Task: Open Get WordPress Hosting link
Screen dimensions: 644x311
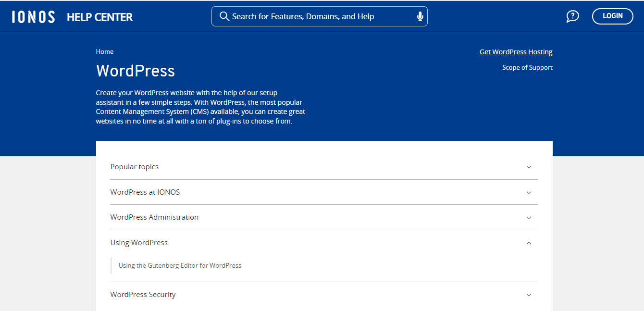Action: tap(516, 52)
